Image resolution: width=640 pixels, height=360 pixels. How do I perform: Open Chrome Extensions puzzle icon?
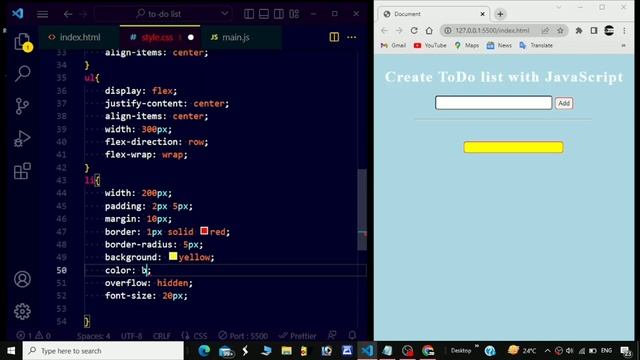pyautogui.click(x=579, y=31)
